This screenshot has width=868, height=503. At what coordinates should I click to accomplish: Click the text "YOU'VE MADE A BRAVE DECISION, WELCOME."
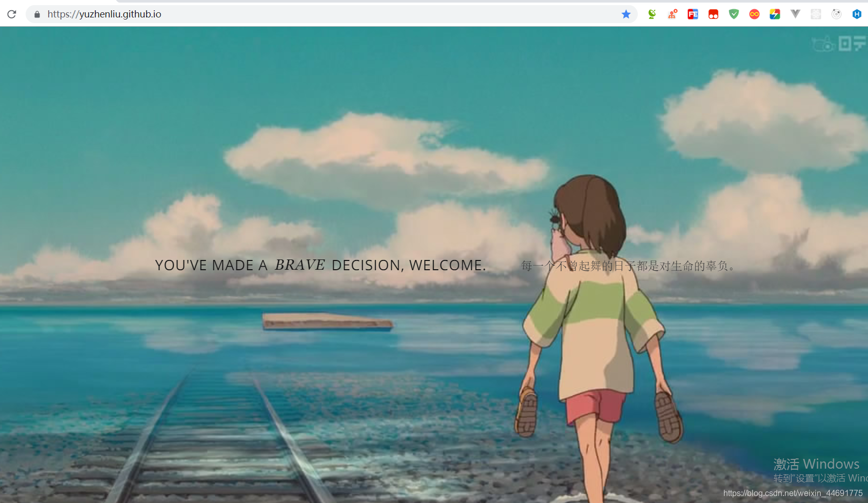(x=320, y=265)
